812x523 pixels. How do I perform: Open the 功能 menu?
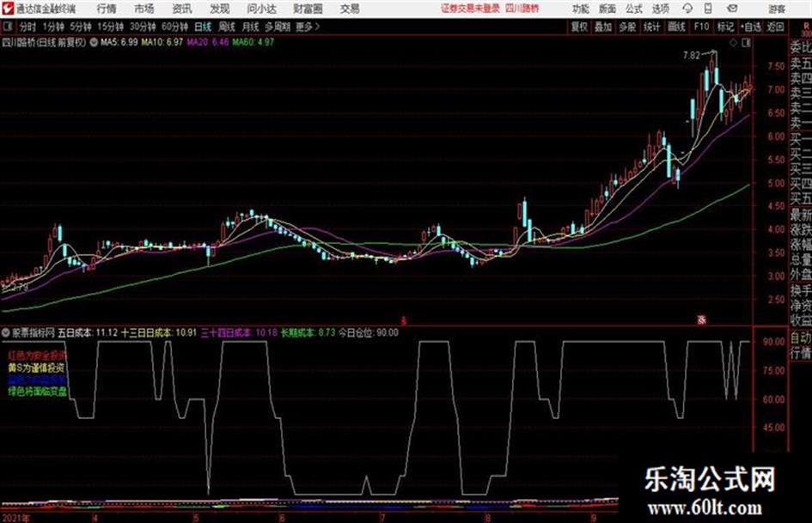click(x=581, y=9)
